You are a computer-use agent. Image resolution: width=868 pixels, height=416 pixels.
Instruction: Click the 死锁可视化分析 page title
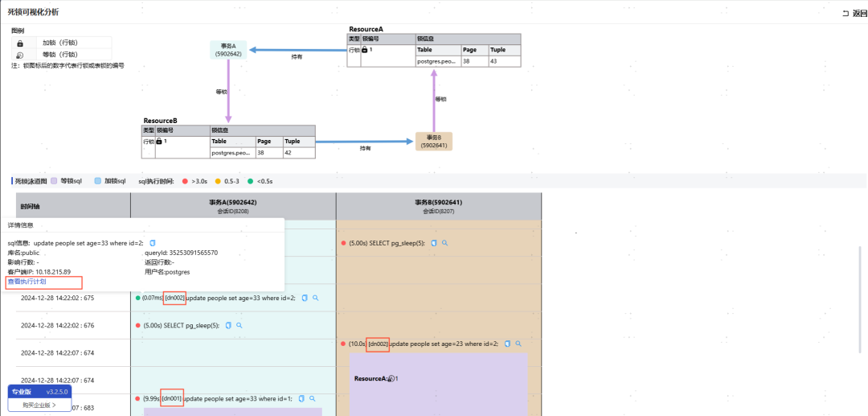point(33,11)
